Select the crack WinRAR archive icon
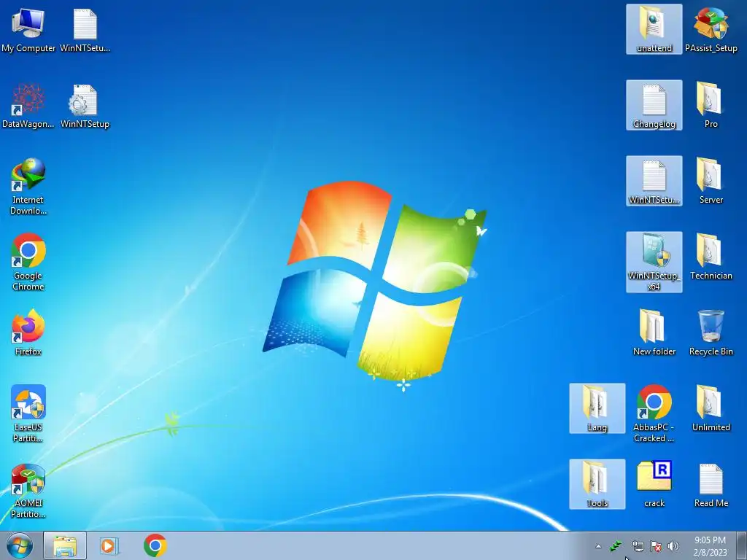 654,484
